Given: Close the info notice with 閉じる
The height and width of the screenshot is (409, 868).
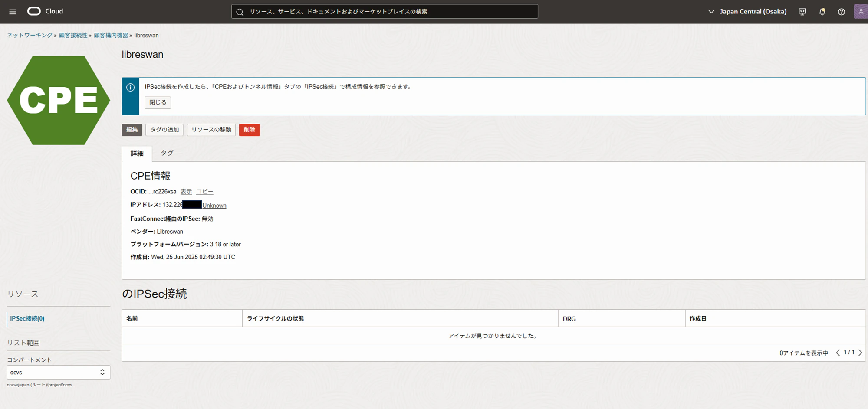Looking at the screenshot, I should pyautogui.click(x=158, y=102).
